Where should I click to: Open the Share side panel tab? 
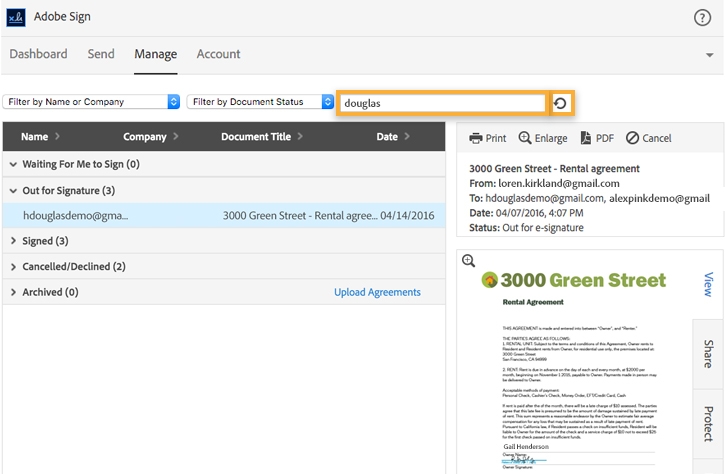[x=708, y=354]
